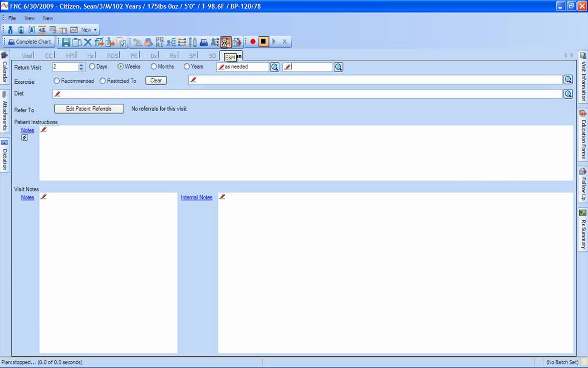Save the chart with floppy disk icon
This screenshot has width=588, height=368.
point(66,42)
